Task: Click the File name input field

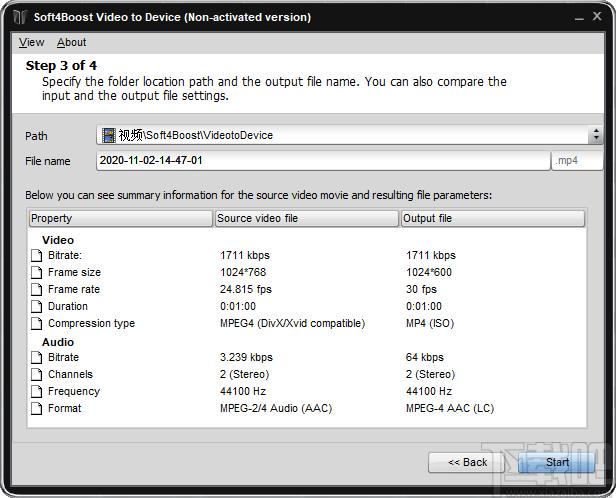Action: coord(323,161)
